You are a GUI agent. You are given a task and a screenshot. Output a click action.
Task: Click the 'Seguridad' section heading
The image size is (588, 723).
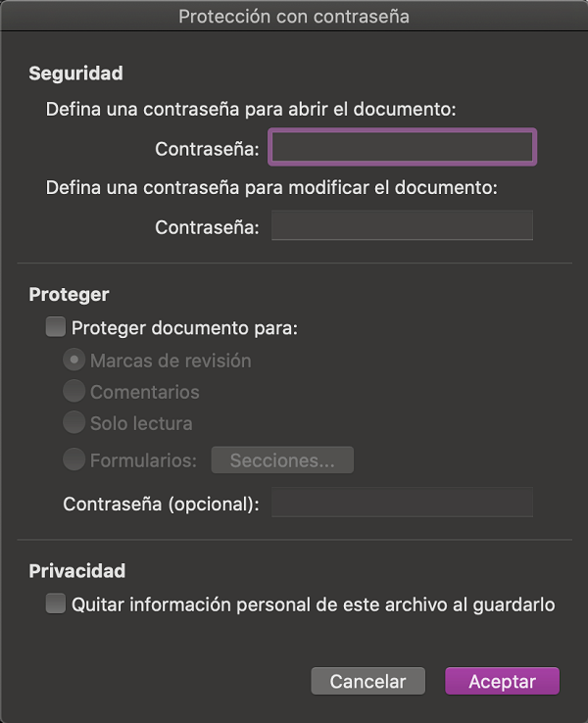(x=75, y=73)
